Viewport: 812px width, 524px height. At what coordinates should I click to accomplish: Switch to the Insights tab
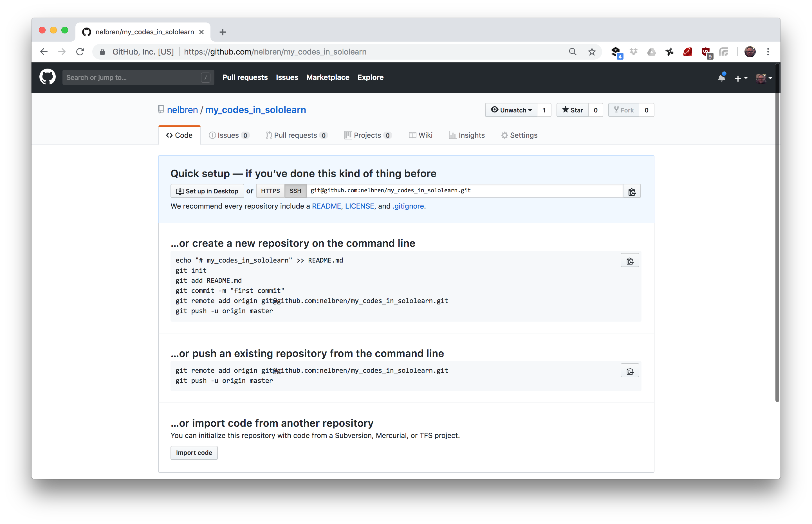click(x=467, y=135)
